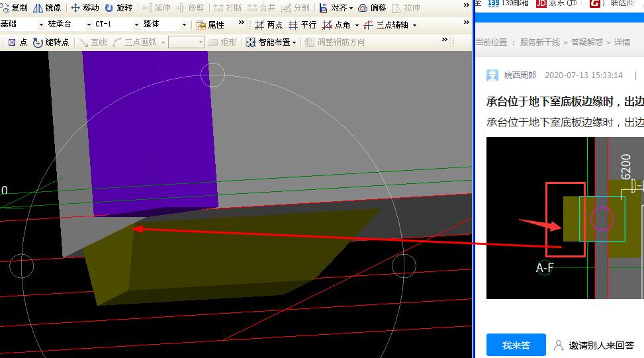Viewport: 644px width, 358px height.
Task: Click the post timestamp 2020-07-13 15:33:14
Action: (x=584, y=75)
